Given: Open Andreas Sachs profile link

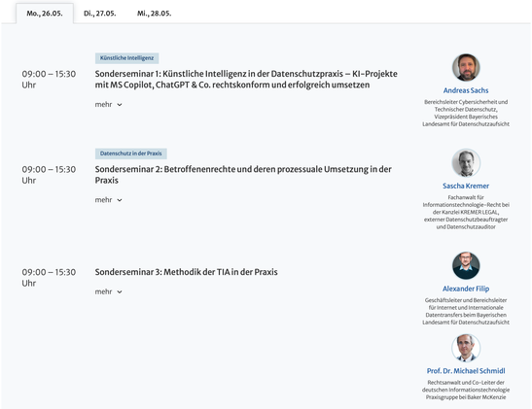Looking at the screenshot, I should tap(466, 90).
